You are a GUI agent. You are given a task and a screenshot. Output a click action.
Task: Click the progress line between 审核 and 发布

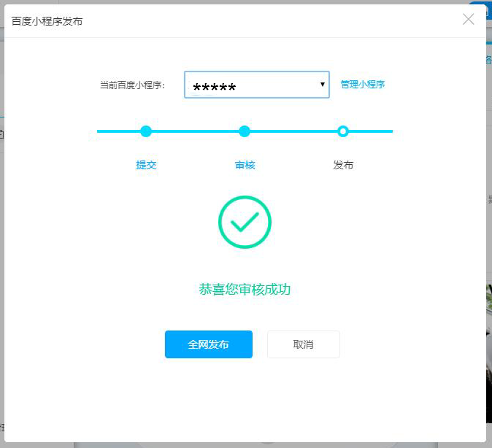[293, 131]
